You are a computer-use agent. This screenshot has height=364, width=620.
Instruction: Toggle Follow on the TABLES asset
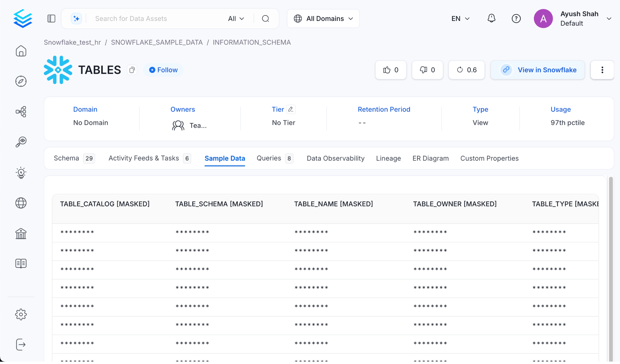coord(163,70)
